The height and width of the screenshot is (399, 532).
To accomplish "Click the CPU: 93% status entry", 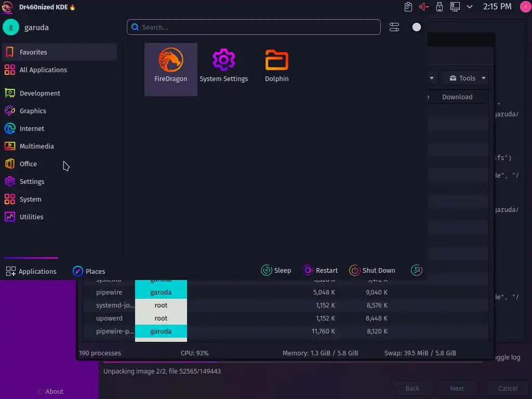I will tap(194, 353).
